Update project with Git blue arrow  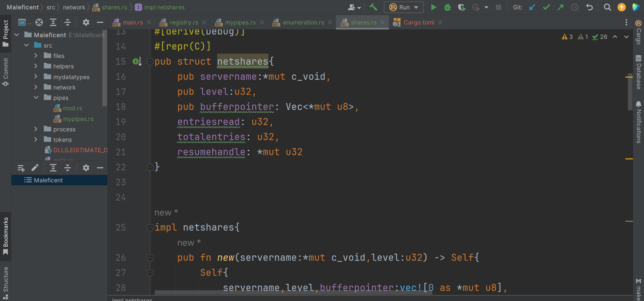click(532, 7)
